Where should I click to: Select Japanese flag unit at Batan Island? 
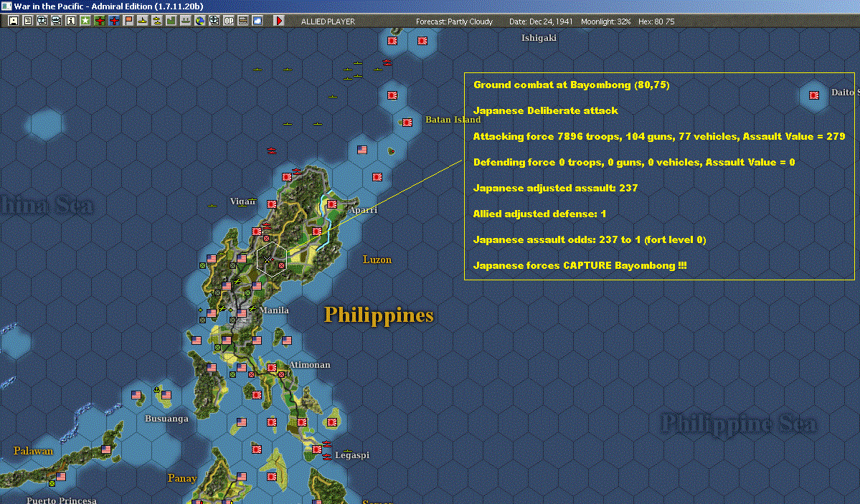coord(407,123)
